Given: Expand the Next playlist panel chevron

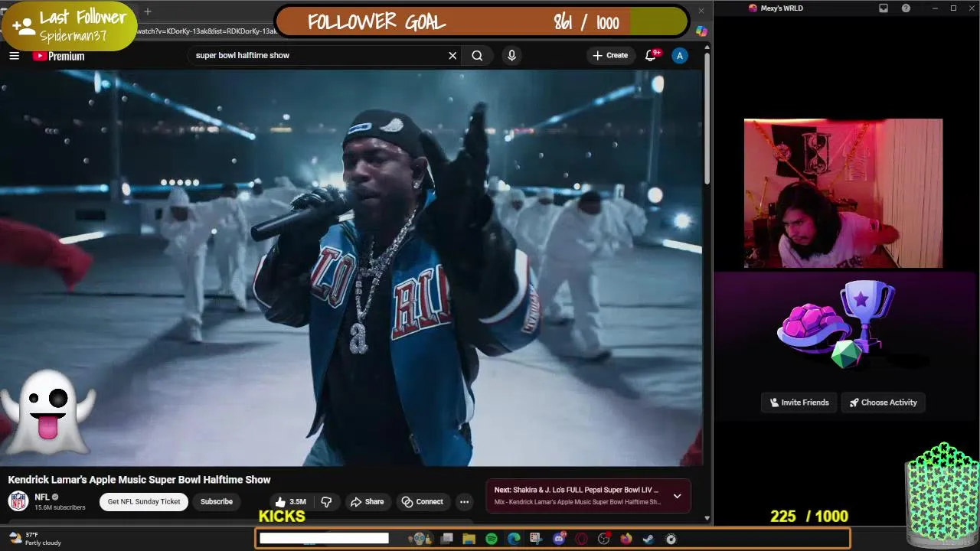Looking at the screenshot, I should click(x=677, y=496).
